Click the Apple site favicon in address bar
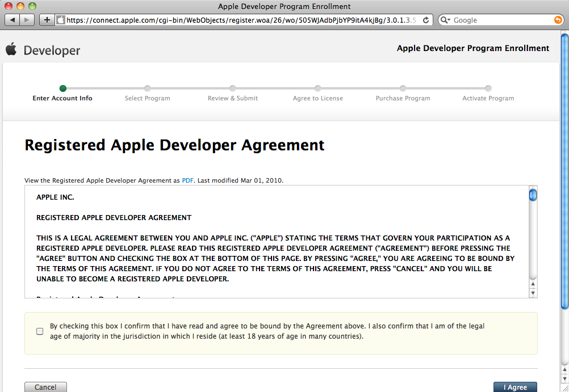Image resolution: width=569 pixels, height=392 pixels. coord(61,20)
